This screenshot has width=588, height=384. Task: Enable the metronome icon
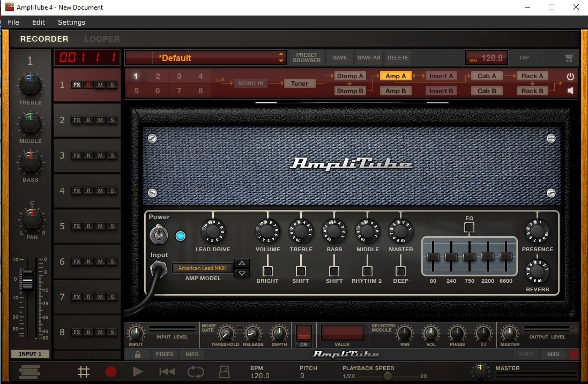(x=224, y=372)
